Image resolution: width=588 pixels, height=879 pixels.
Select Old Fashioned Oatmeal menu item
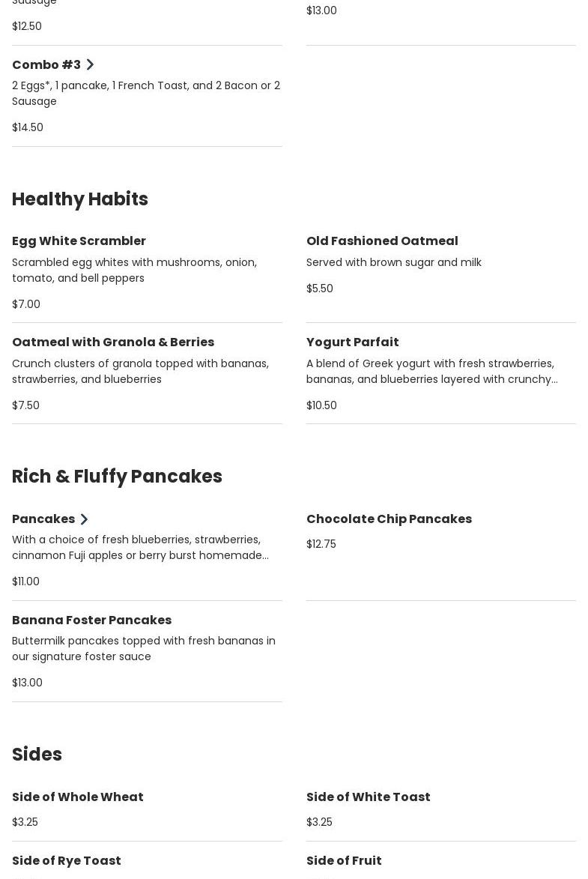tap(381, 241)
